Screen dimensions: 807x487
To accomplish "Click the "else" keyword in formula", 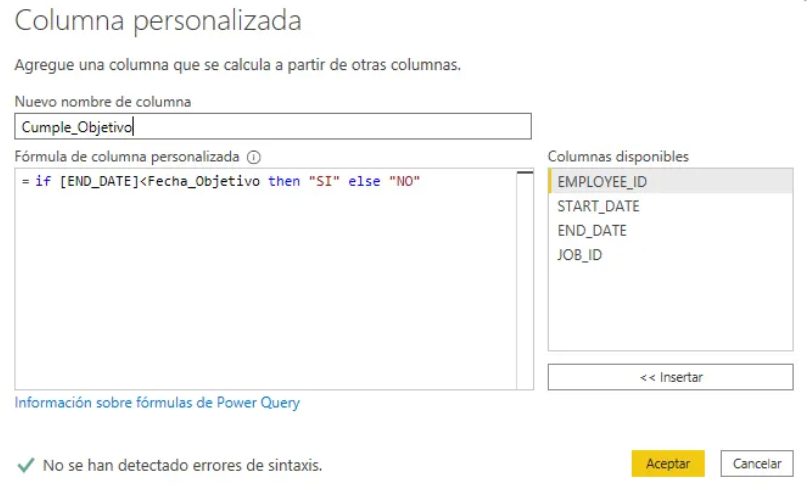I will click(364, 182).
